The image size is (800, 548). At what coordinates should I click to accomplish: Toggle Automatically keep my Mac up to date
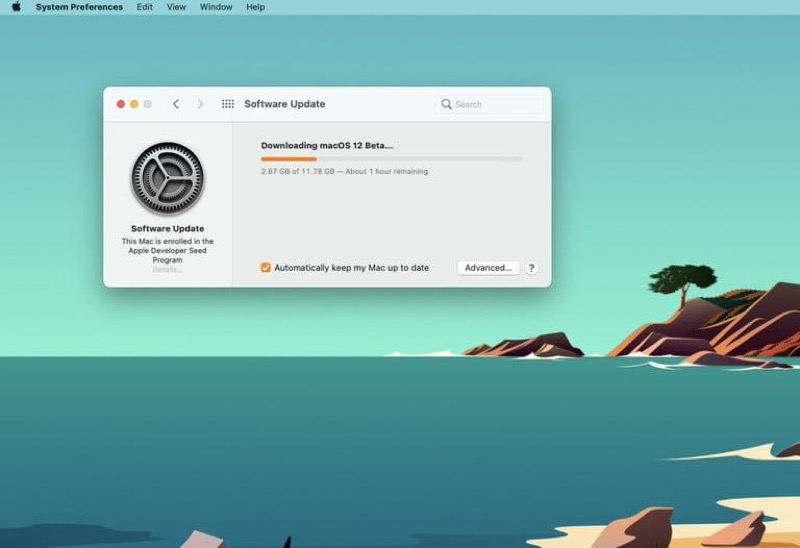click(x=266, y=268)
